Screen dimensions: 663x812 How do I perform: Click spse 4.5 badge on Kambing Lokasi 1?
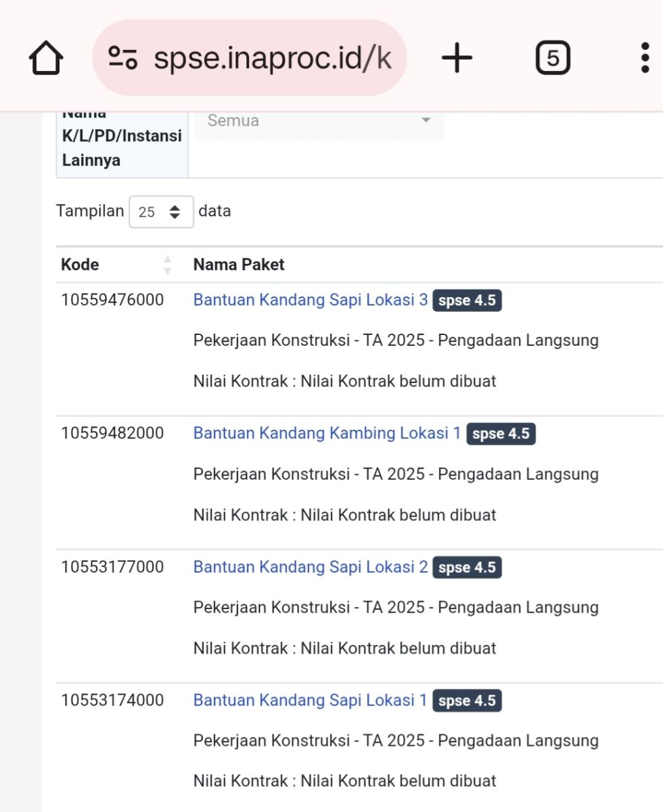click(x=501, y=434)
